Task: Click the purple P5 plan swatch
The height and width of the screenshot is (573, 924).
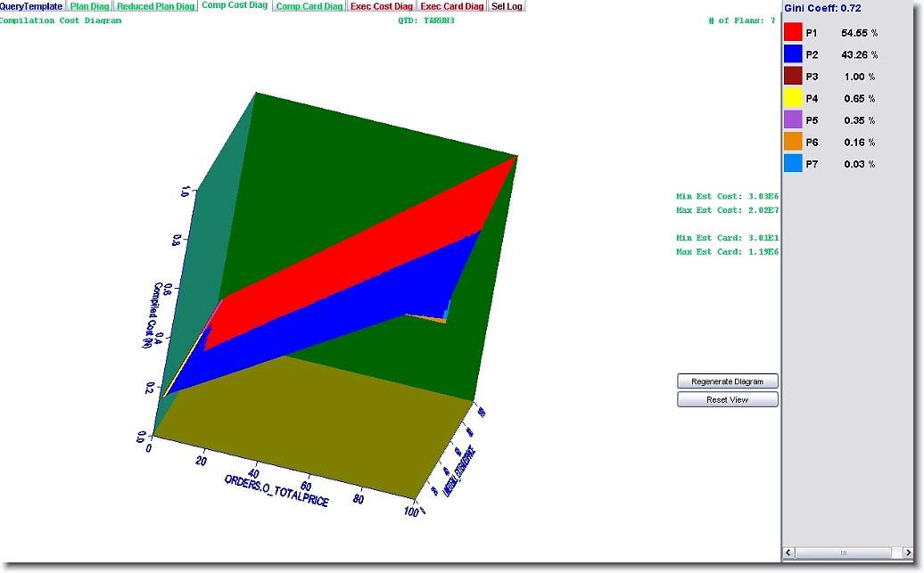Action: 793,120
